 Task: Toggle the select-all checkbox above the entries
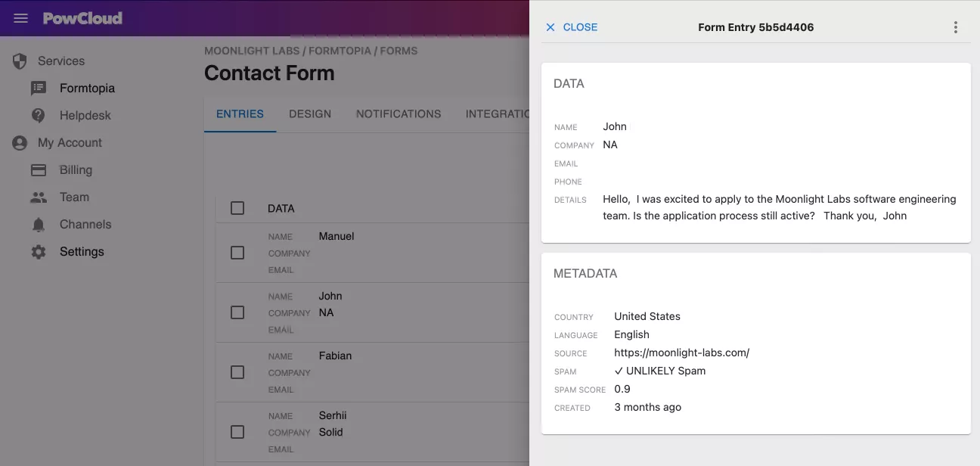click(x=237, y=208)
